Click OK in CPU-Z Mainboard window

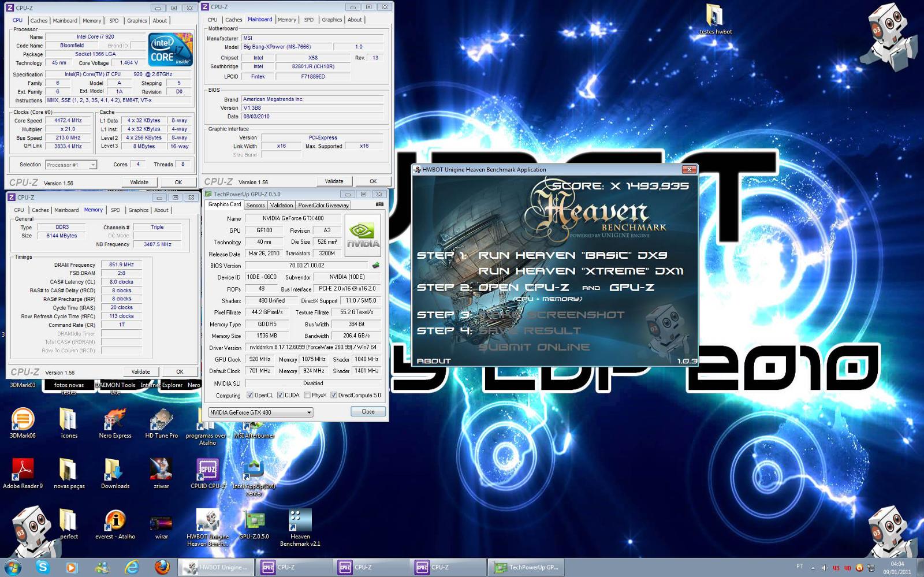click(x=373, y=181)
